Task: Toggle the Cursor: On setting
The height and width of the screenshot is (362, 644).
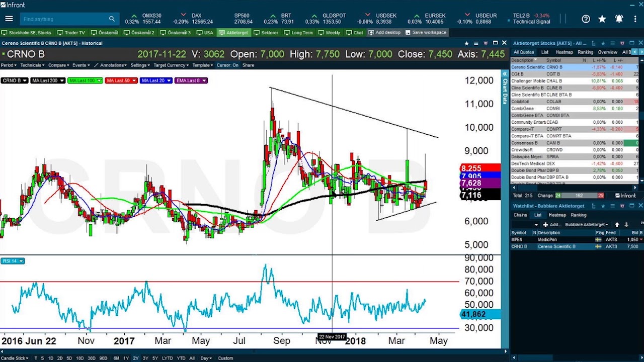Action: point(227,65)
